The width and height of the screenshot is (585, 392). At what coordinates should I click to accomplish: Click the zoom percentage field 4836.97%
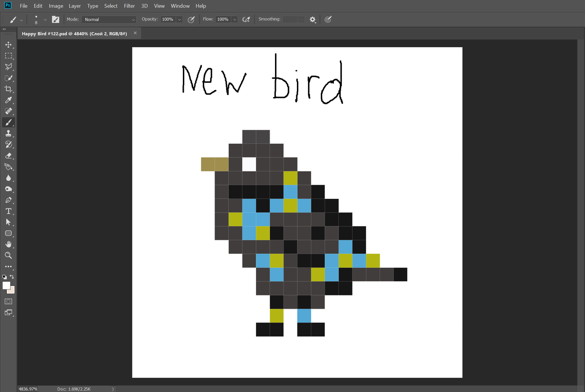28,389
